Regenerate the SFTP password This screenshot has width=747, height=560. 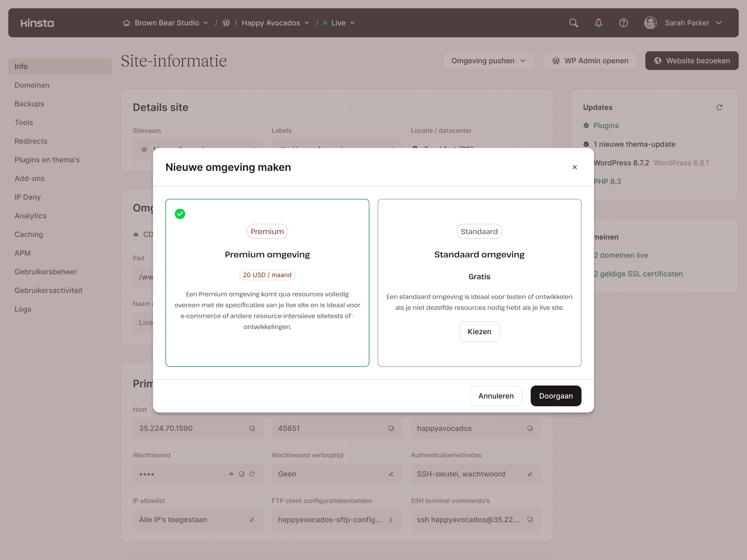pos(252,474)
